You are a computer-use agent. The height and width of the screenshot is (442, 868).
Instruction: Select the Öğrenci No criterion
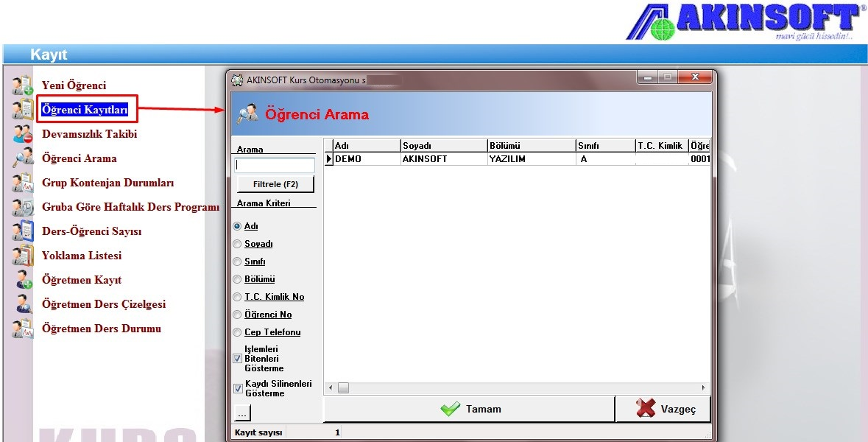click(238, 315)
